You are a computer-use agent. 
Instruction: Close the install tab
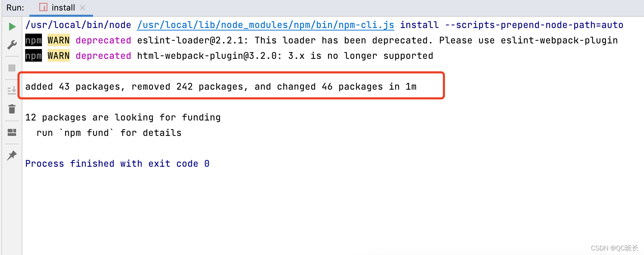click(83, 7)
